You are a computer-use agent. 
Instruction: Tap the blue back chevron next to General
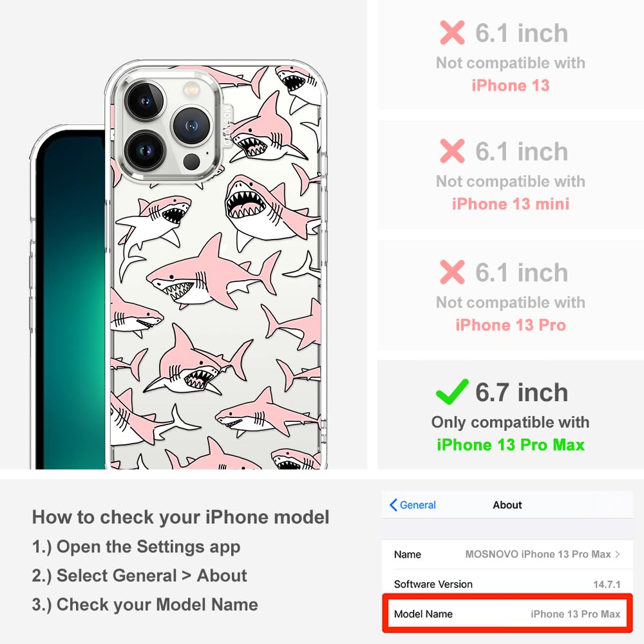pos(393,505)
